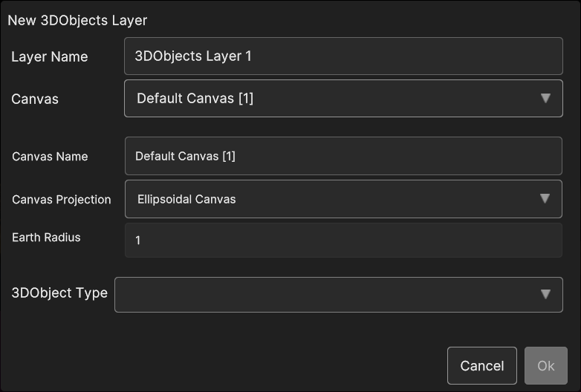Click the 3DObject Type arrow icon

545,294
